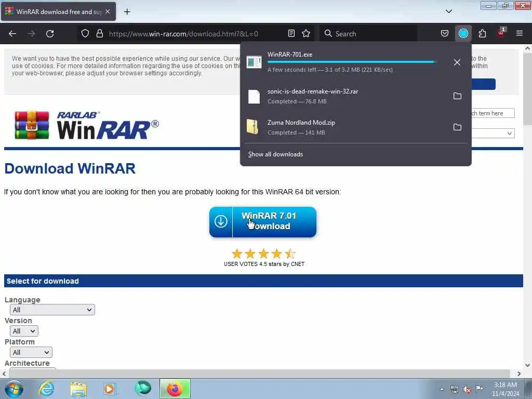Open Windows Media Player from taskbar
The image size is (532, 399).
point(110,389)
